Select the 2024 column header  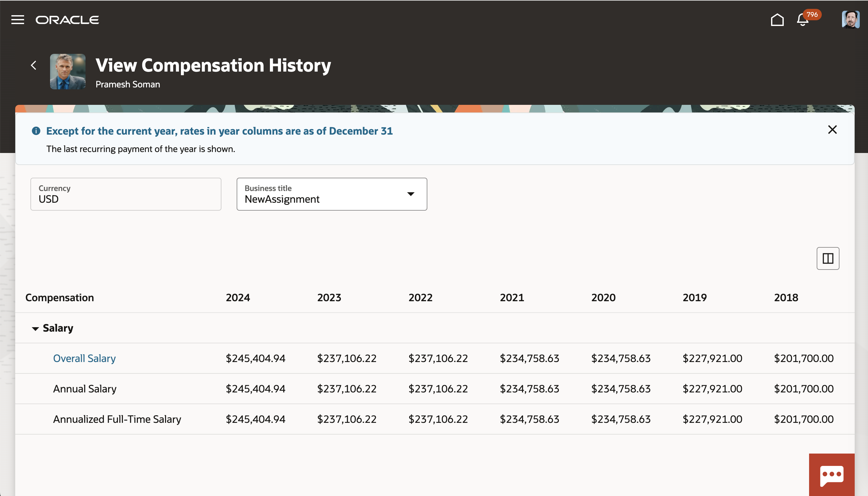point(238,297)
